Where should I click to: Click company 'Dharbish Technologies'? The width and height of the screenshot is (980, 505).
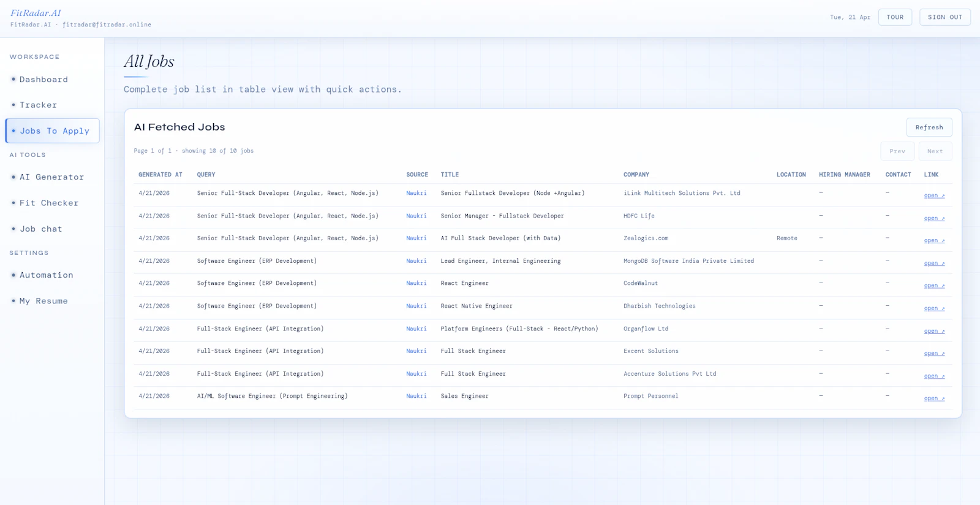660,306
